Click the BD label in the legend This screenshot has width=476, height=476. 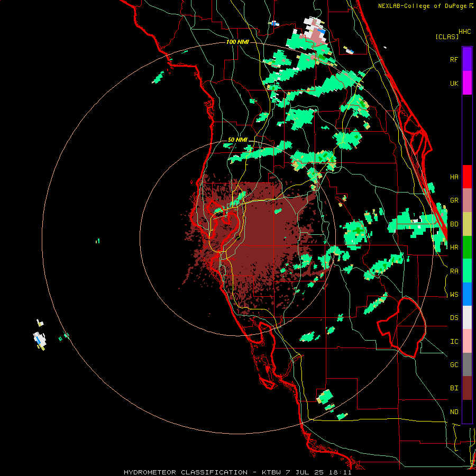(454, 224)
